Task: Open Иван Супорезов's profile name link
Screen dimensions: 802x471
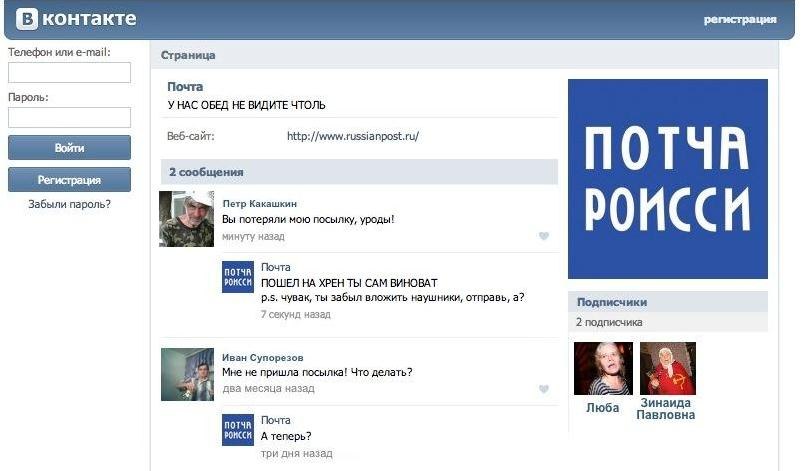Action: [262, 357]
